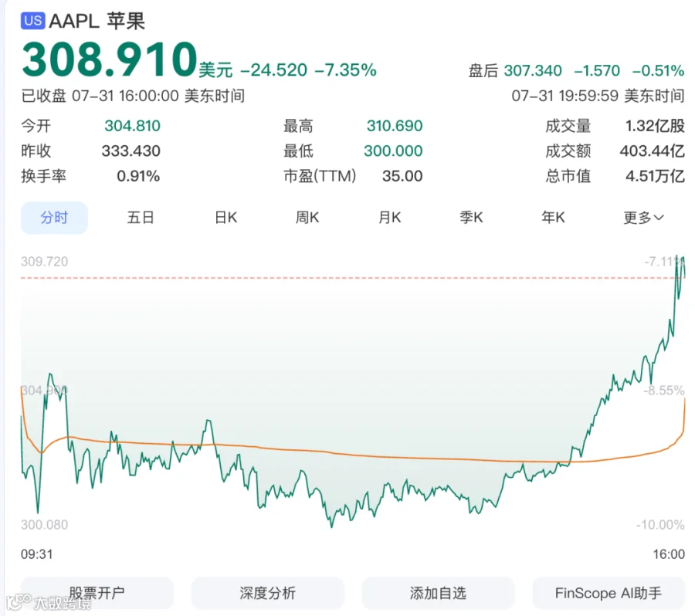The width and height of the screenshot is (695, 616).
Task: Click the after-hours change -0.51%
Action: tap(658, 70)
